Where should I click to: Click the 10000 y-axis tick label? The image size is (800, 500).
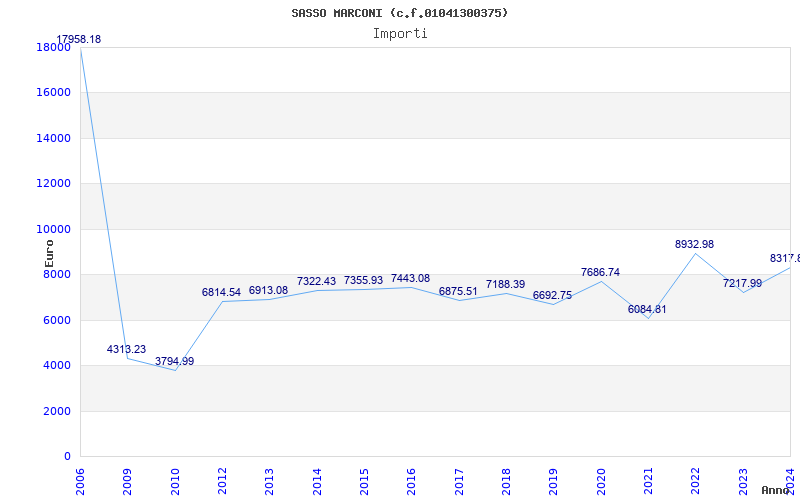pyautogui.click(x=53, y=230)
